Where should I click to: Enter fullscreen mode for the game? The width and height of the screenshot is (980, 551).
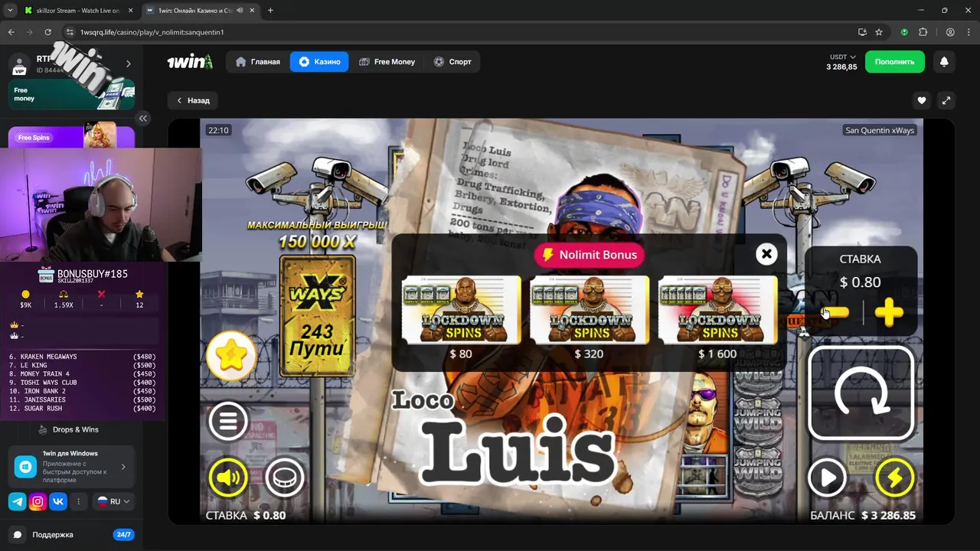[x=946, y=100]
